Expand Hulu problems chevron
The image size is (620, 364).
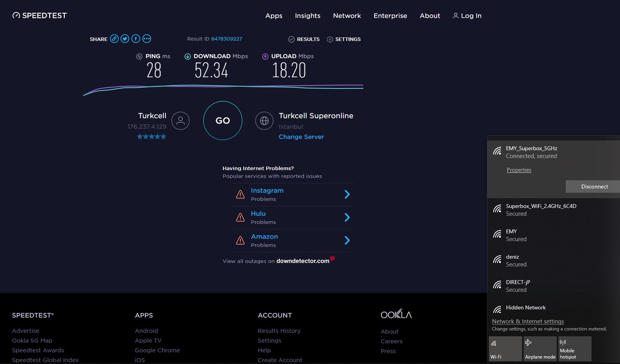347,217
